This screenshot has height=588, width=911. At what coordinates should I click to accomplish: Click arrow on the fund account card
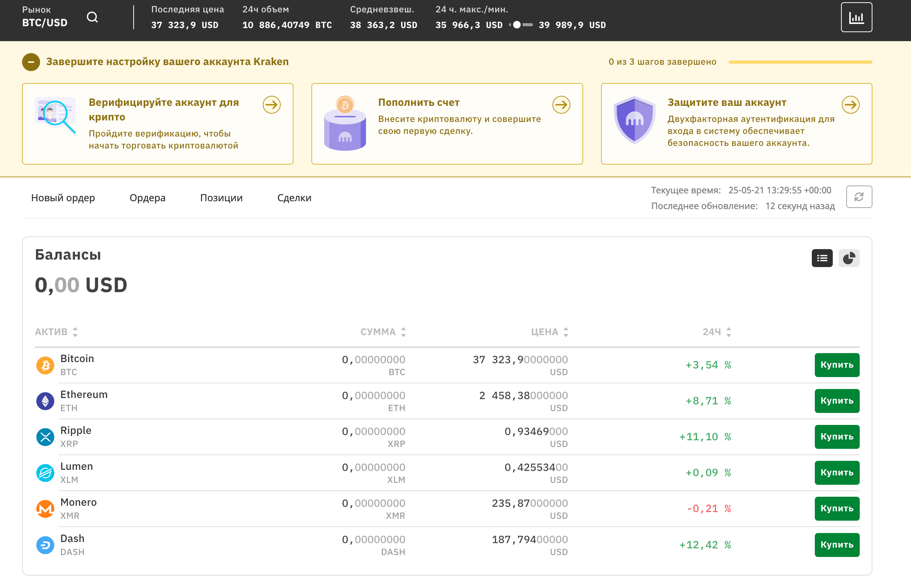[561, 105]
